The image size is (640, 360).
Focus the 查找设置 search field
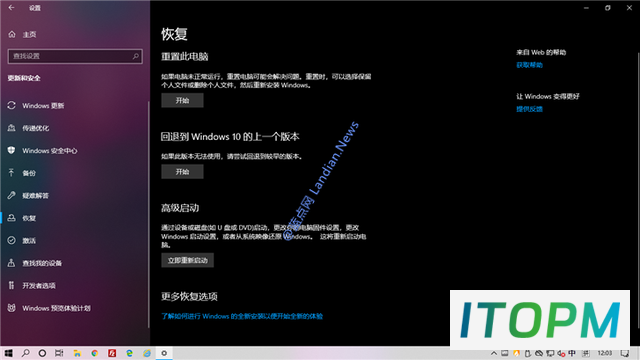[75, 56]
